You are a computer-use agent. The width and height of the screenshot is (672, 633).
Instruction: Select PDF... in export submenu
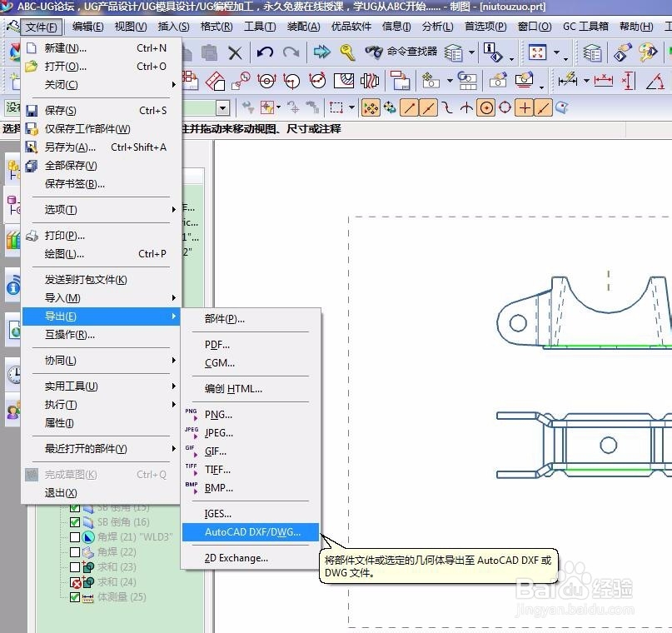tap(251, 345)
